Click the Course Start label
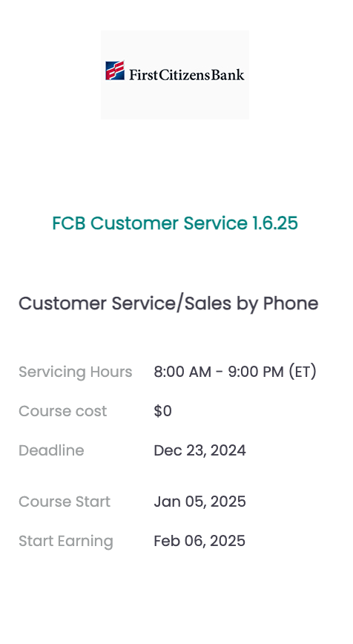This screenshot has height=644, width=353. point(65,502)
